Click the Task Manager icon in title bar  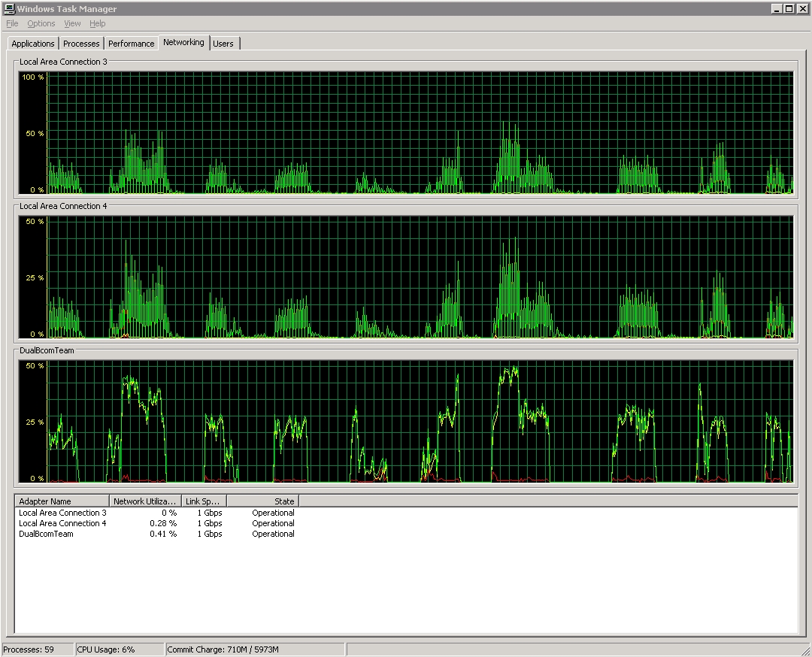tap(9, 9)
